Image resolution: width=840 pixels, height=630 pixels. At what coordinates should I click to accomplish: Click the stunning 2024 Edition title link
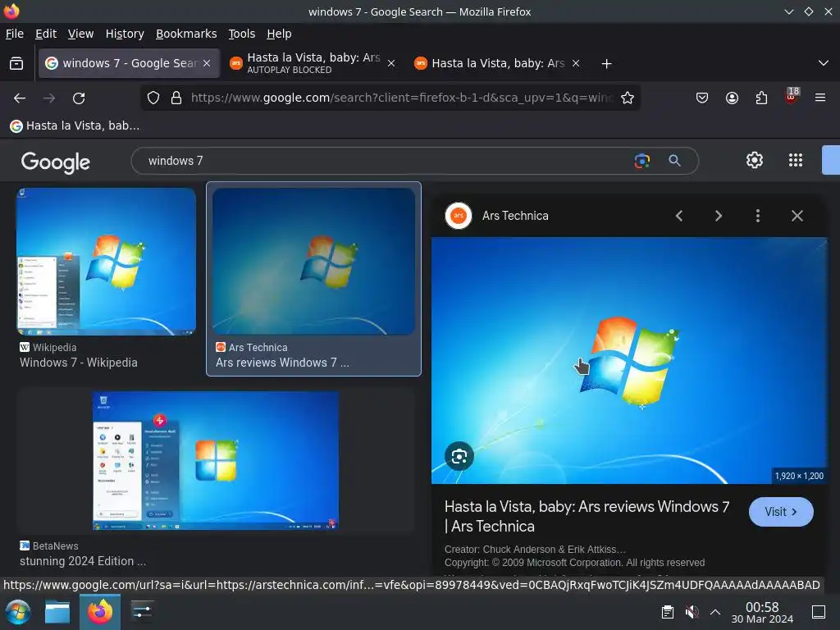(x=83, y=561)
